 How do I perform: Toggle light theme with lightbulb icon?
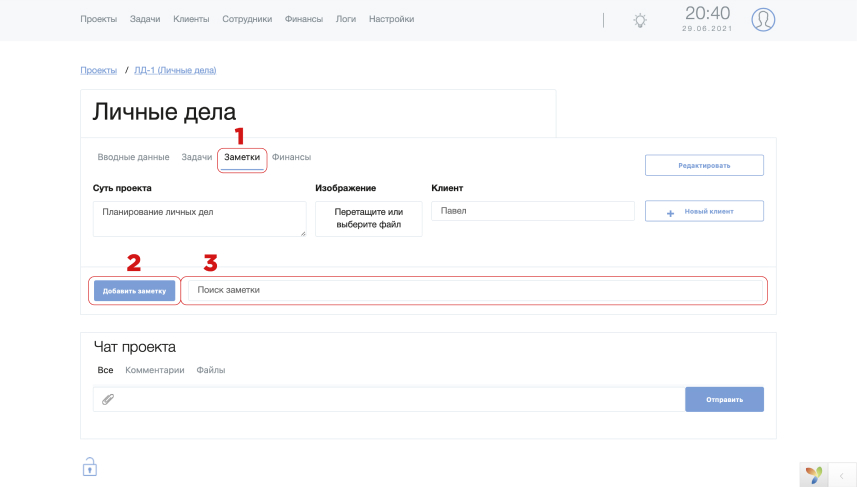[640, 21]
